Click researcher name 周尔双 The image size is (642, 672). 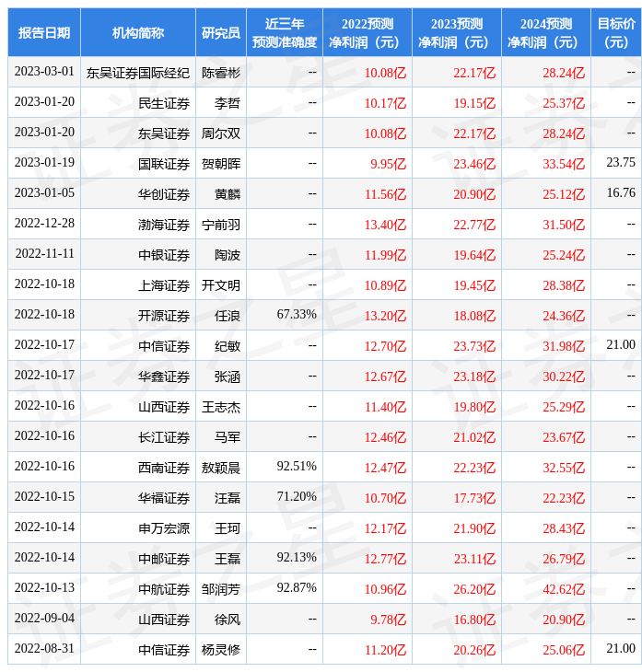221,133
